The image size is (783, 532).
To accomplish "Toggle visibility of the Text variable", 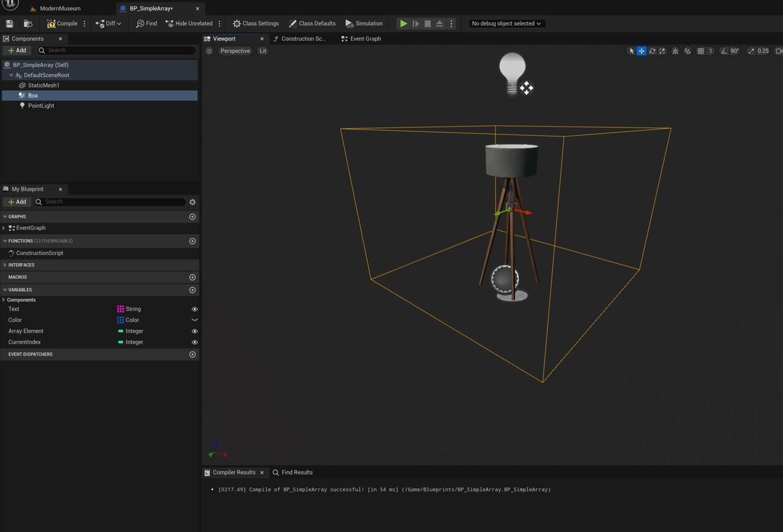I will coord(195,309).
